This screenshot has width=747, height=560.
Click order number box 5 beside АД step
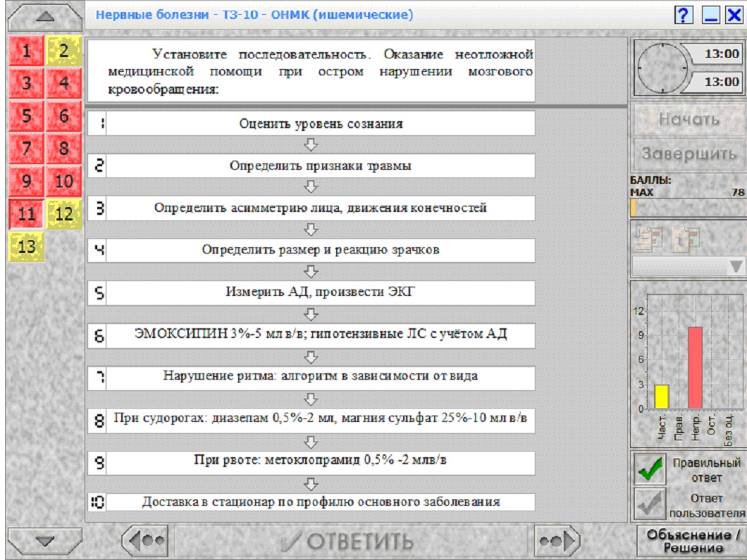pos(97,292)
